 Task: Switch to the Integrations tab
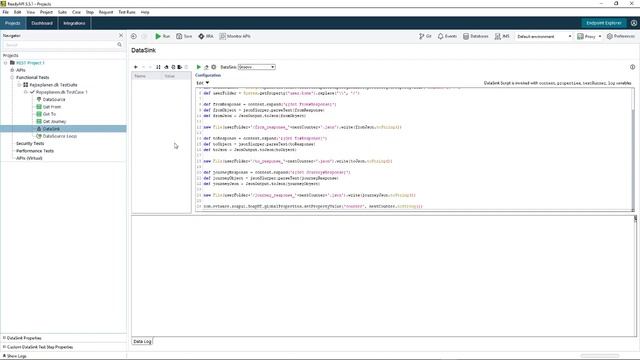click(74, 23)
